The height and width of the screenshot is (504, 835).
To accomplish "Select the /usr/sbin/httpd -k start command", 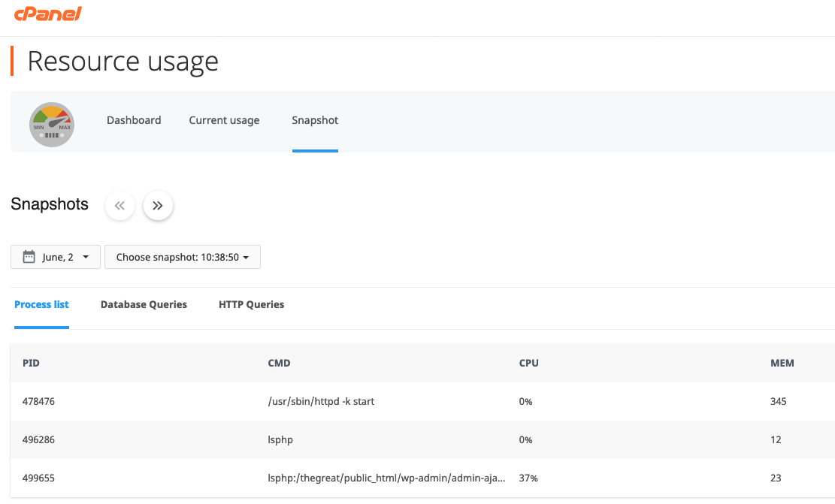I will (x=321, y=401).
